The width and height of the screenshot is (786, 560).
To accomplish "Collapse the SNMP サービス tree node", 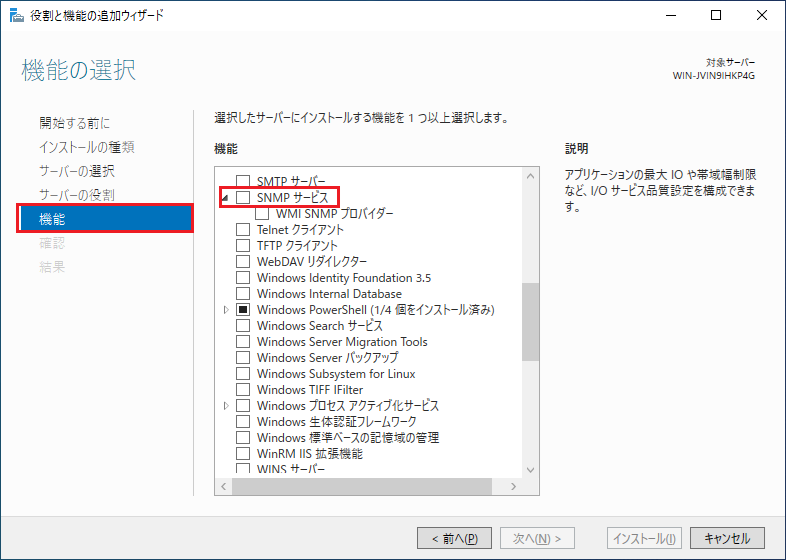I will 225,198.
